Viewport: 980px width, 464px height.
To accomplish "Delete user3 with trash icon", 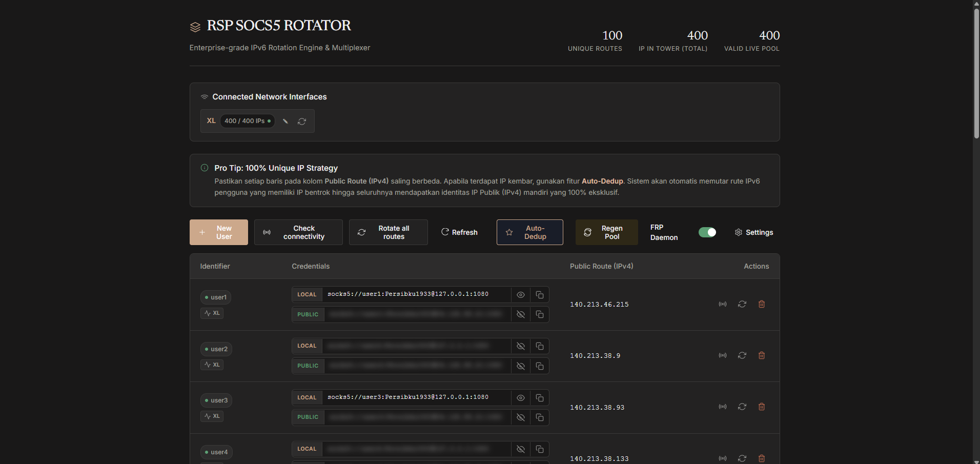I will click(x=762, y=407).
